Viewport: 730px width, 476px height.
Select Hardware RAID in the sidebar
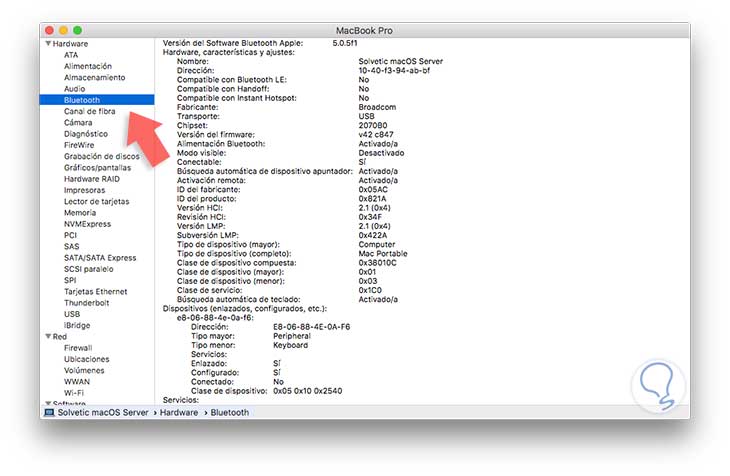click(x=92, y=179)
